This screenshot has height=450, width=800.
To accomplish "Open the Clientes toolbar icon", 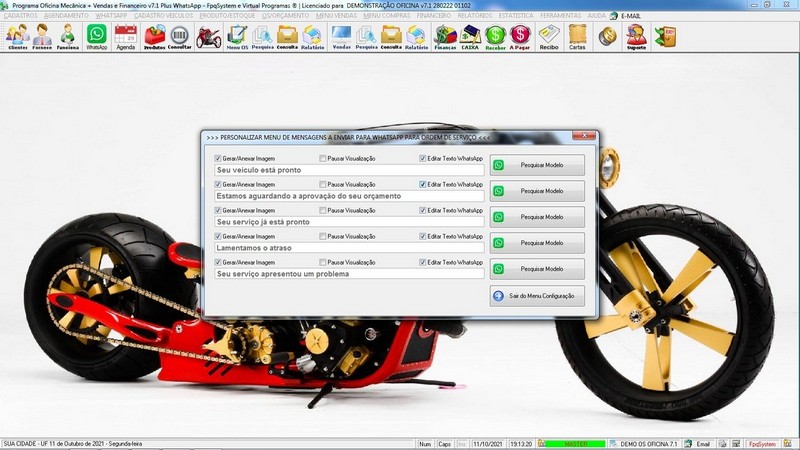I will click(x=17, y=37).
